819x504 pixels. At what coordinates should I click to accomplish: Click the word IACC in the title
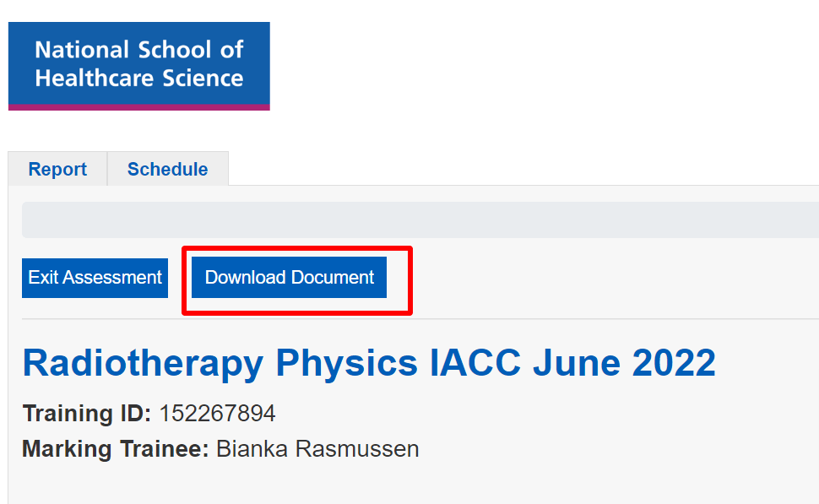[x=475, y=362]
